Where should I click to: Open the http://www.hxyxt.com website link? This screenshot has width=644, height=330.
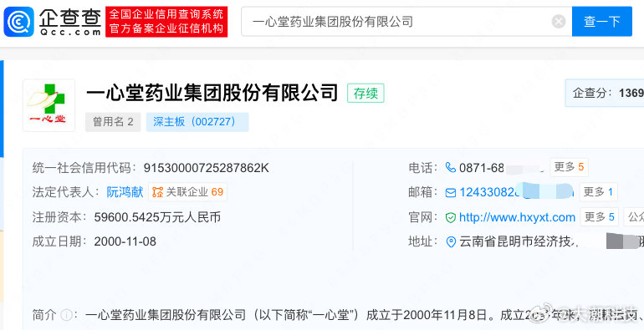517,217
